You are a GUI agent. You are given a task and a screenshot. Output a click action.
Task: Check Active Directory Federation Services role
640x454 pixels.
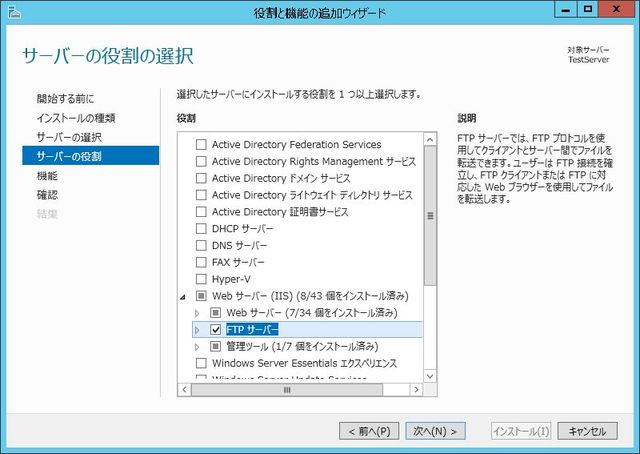pyautogui.click(x=201, y=145)
